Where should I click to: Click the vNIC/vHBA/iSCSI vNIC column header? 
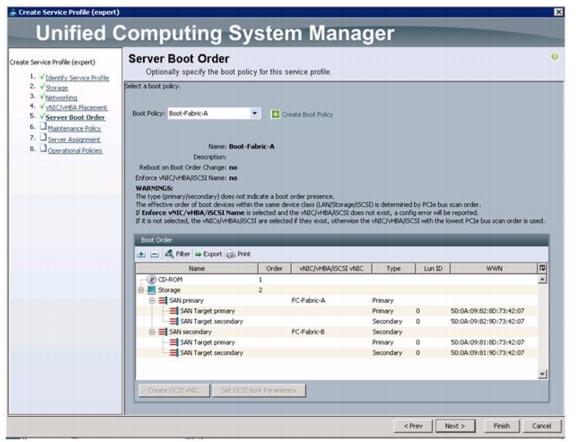pyautogui.click(x=331, y=268)
